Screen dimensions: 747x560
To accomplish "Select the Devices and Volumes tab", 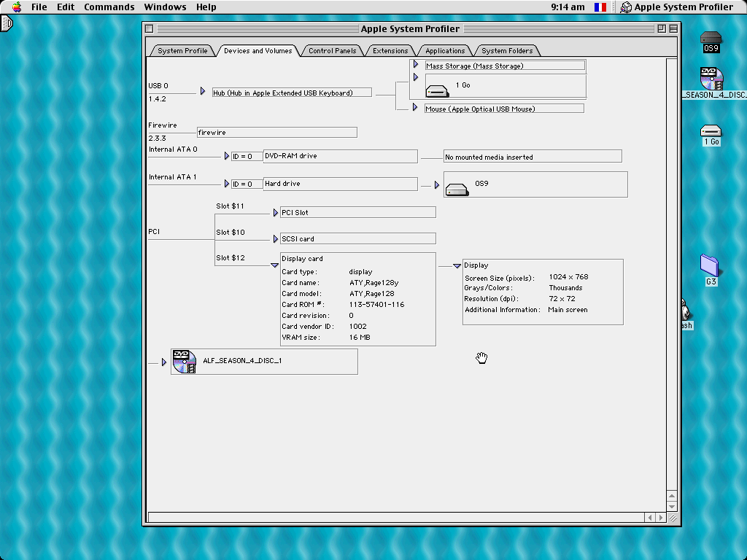I will pyautogui.click(x=258, y=50).
